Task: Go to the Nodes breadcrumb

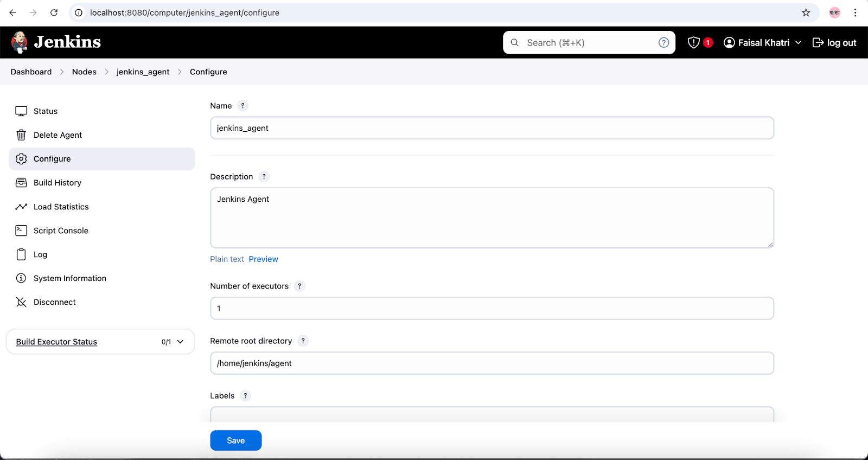Action: click(84, 72)
